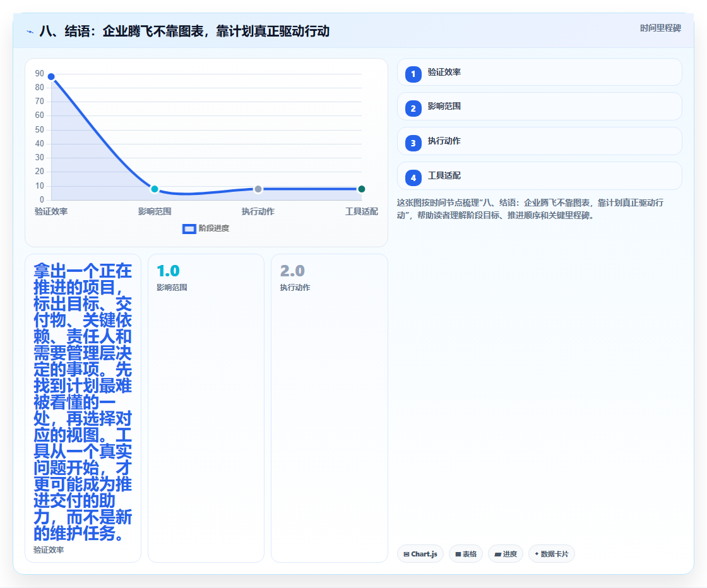This screenshot has height=588, width=707.
Task: Click the 1.0 value in 影响范围 card
Action: 168,271
